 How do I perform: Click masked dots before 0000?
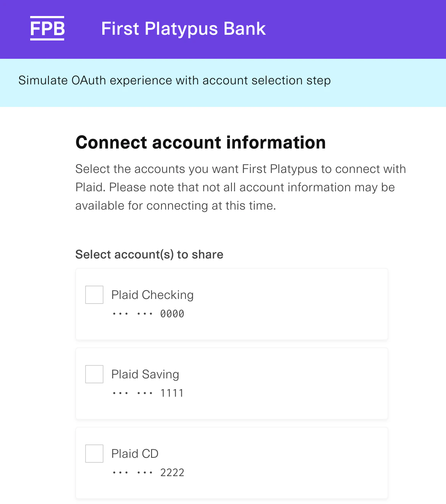(133, 314)
